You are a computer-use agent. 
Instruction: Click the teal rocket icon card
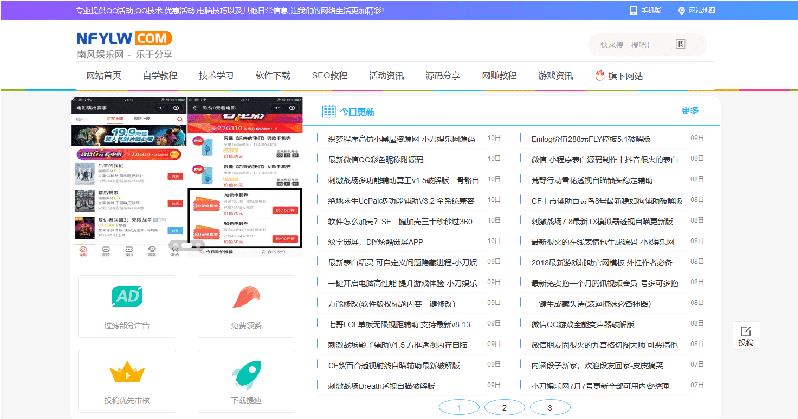[x=246, y=381]
